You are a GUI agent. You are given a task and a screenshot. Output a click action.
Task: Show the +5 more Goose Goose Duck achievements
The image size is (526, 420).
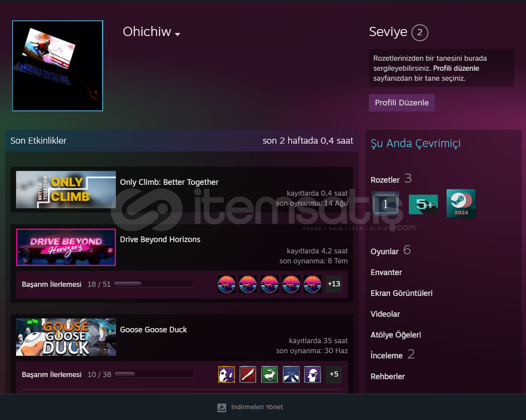[x=334, y=374]
